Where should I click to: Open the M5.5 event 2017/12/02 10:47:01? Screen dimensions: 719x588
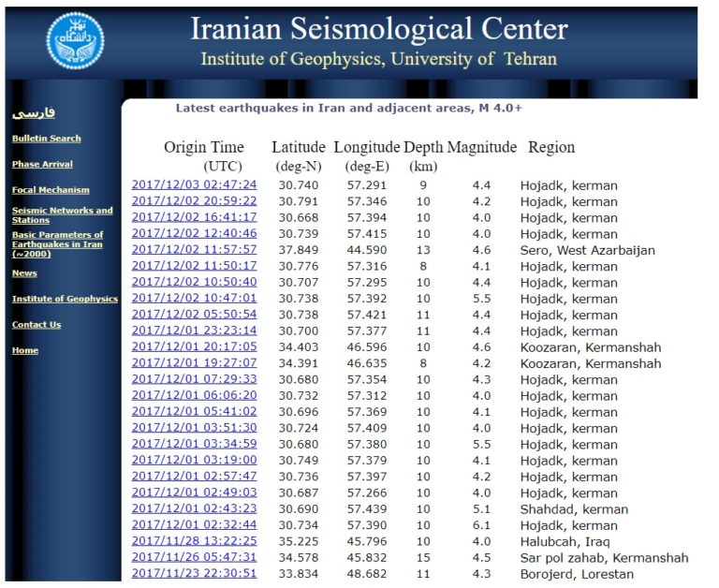(x=194, y=298)
